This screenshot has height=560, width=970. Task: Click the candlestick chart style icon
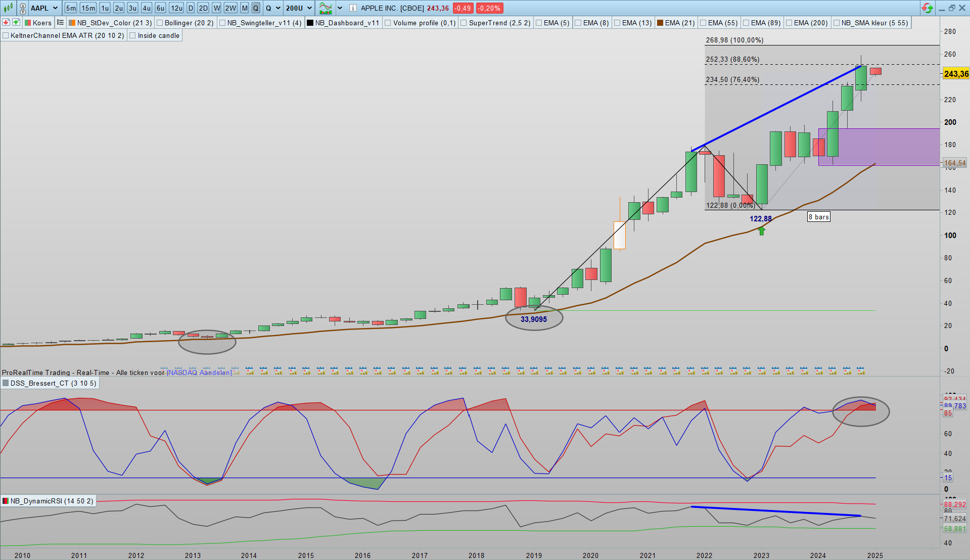pyautogui.click(x=9, y=8)
